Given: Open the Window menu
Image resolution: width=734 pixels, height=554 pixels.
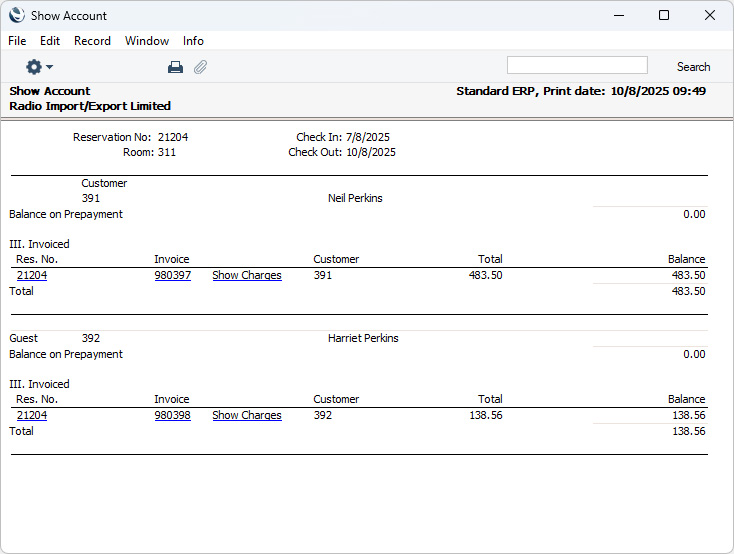Looking at the screenshot, I should [147, 41].
